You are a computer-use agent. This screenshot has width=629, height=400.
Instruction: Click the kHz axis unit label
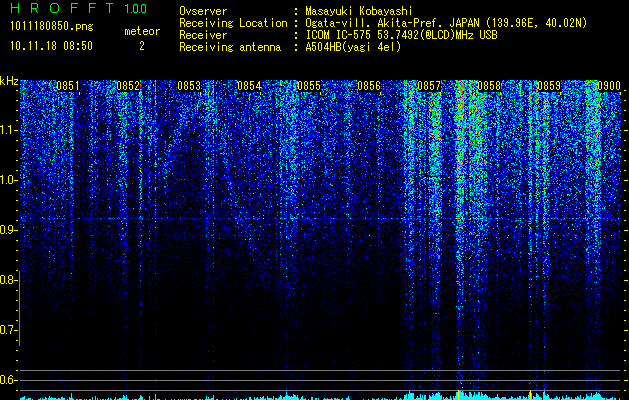tap(9, 81)
